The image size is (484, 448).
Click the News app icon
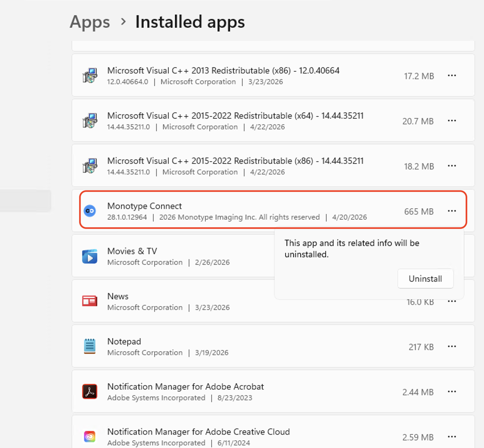click(x=90, y=301)
